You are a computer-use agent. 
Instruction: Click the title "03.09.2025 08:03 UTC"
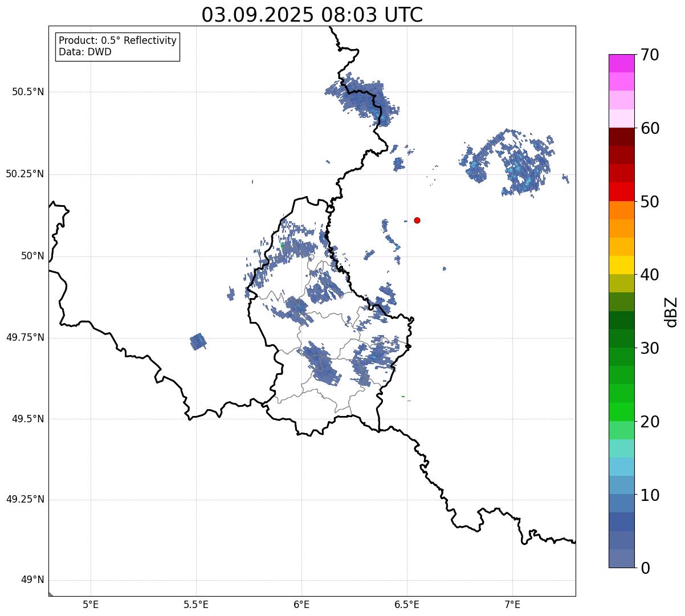[x=312, y=15]
